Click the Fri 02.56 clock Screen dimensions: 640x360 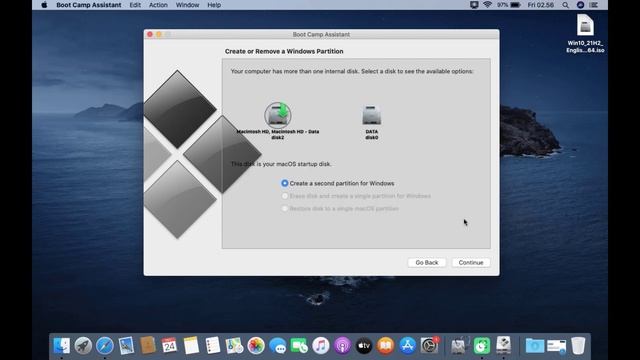pos(540,5)
